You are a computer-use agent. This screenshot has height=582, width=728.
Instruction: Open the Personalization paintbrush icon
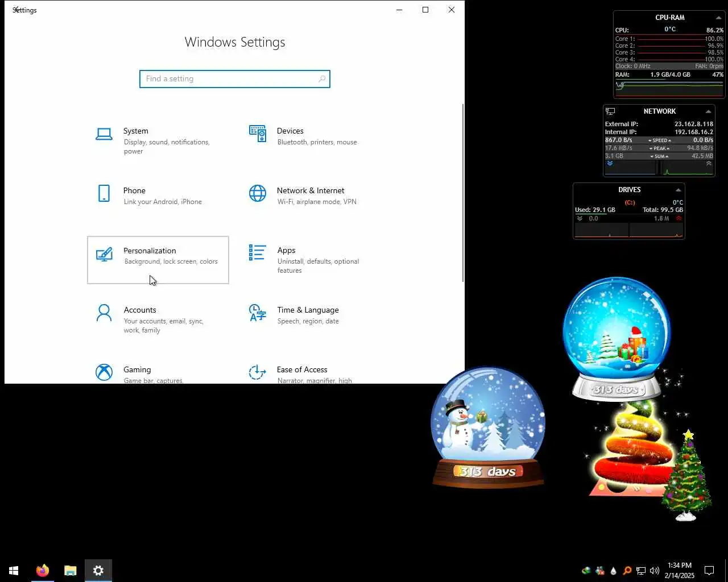tap(104, 254)
